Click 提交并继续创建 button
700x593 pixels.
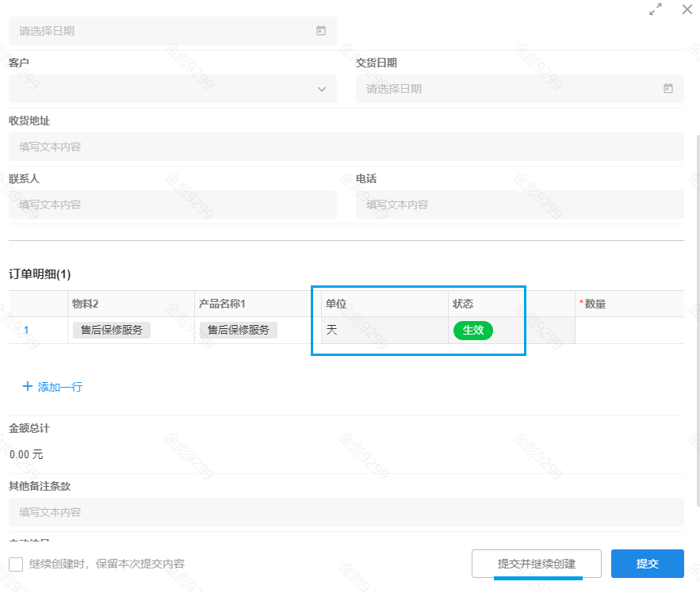click(x=537, y=564)
